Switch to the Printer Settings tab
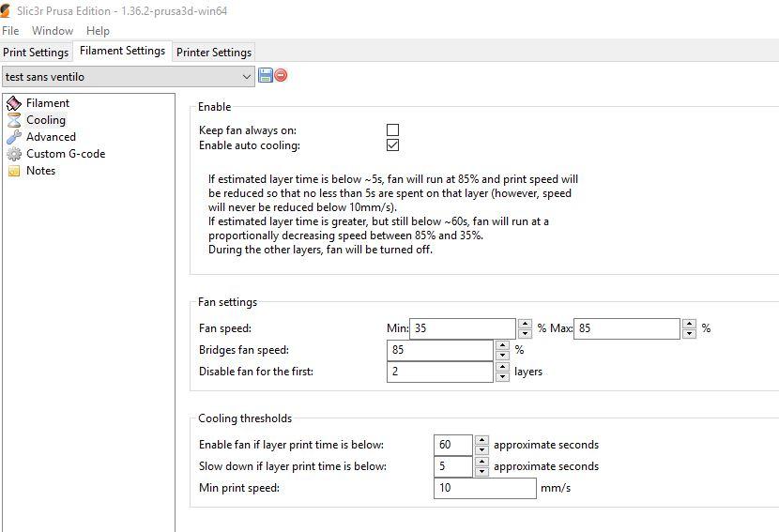This screenshot has width=779, height=532. (214, 53)
